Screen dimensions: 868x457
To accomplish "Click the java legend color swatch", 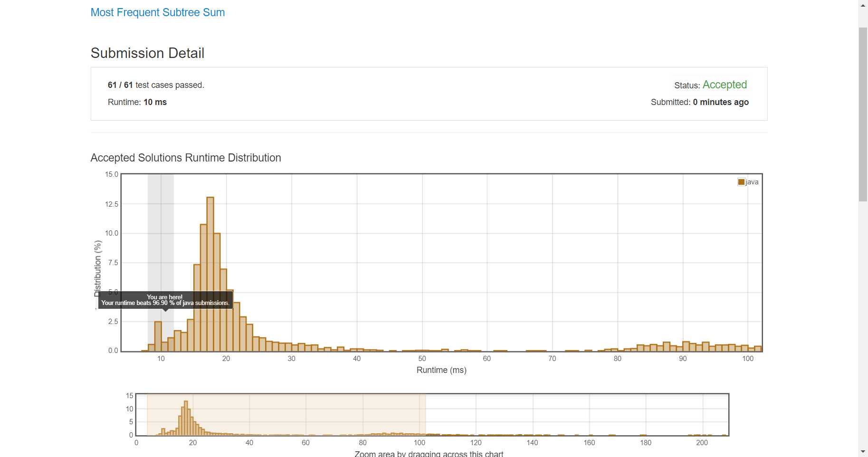I will tap(741, 182).
